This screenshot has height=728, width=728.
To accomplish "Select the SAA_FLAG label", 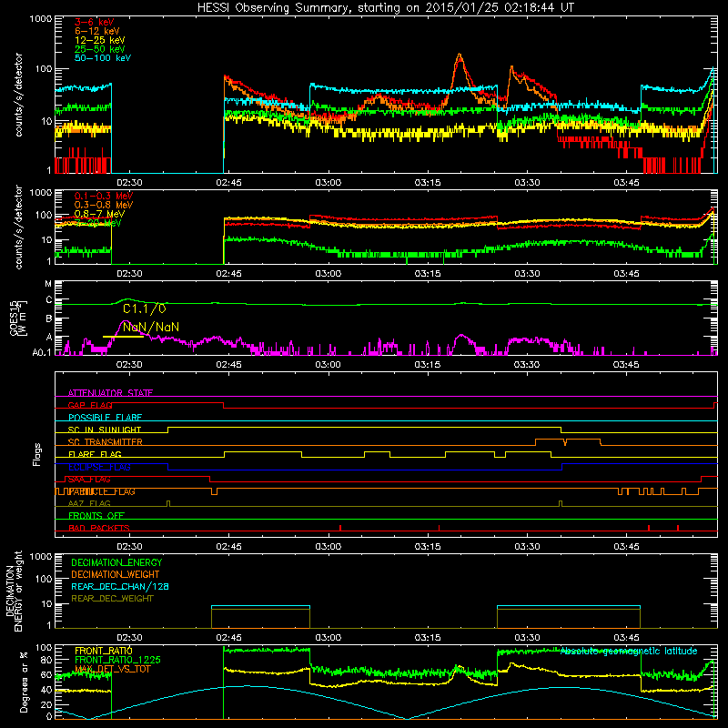I will click(89, 480).
